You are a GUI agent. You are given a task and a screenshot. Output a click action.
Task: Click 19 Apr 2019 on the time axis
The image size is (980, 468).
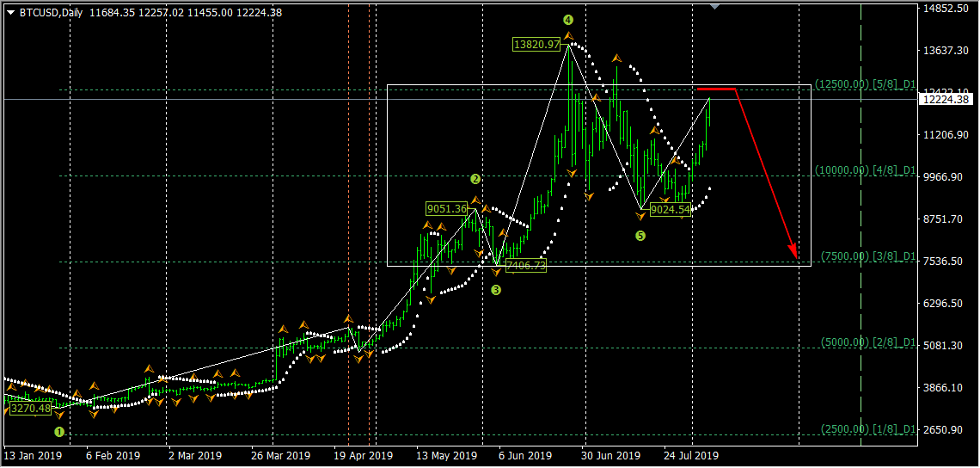tap(363, 455)
